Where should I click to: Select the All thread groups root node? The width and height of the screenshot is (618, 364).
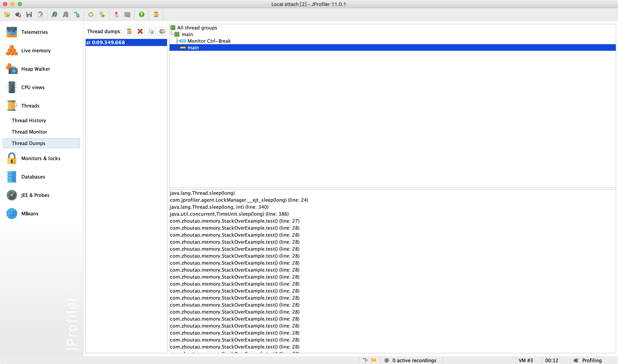197,28
